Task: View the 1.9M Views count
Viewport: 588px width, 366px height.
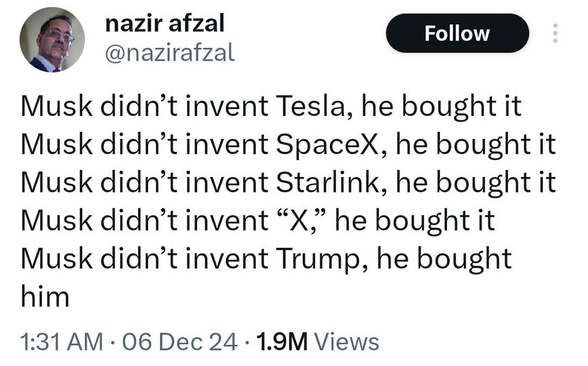Action: (x=318, y=342)
